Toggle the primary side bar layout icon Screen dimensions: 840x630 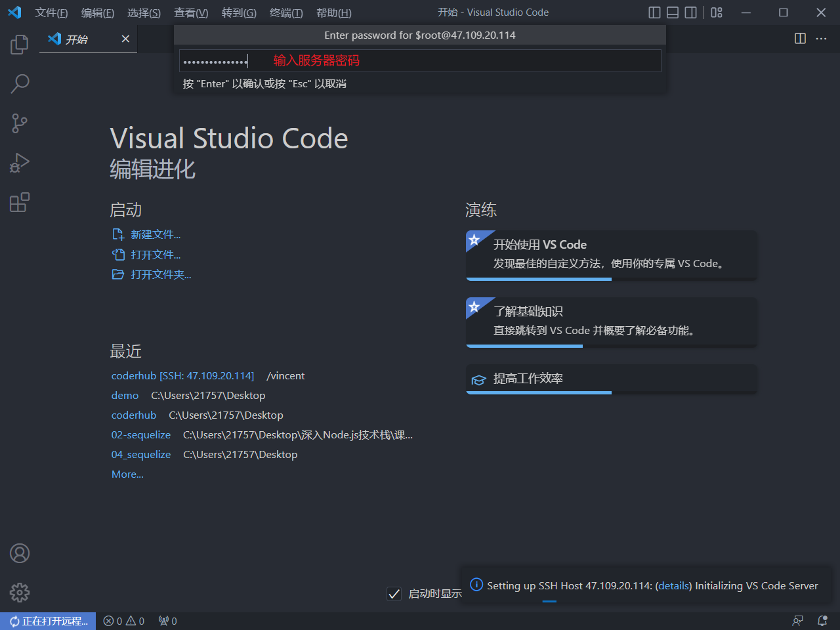pos(654,12)
